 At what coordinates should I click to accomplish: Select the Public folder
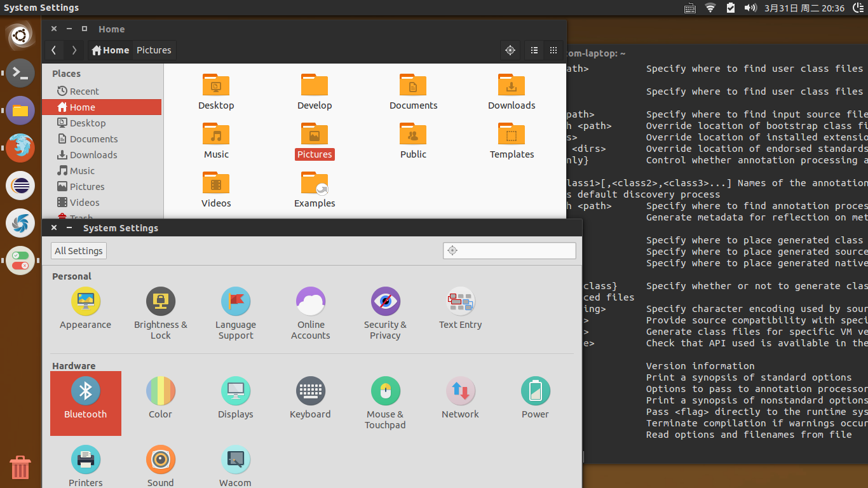point(414,140)
